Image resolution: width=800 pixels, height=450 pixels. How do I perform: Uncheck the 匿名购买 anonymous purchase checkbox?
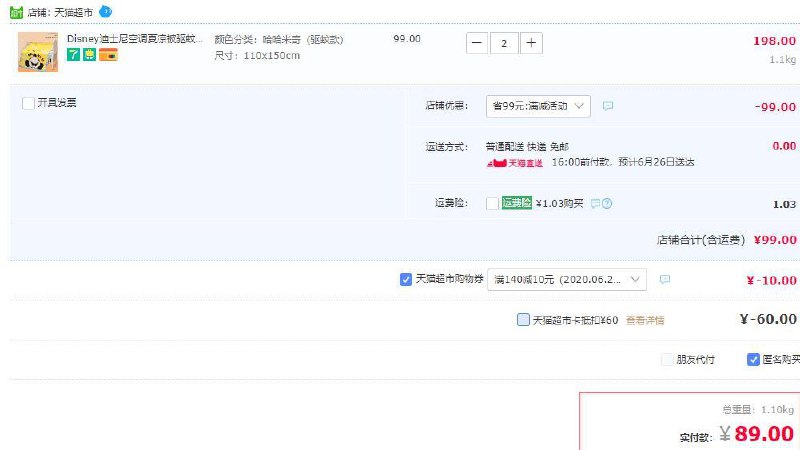753,360
